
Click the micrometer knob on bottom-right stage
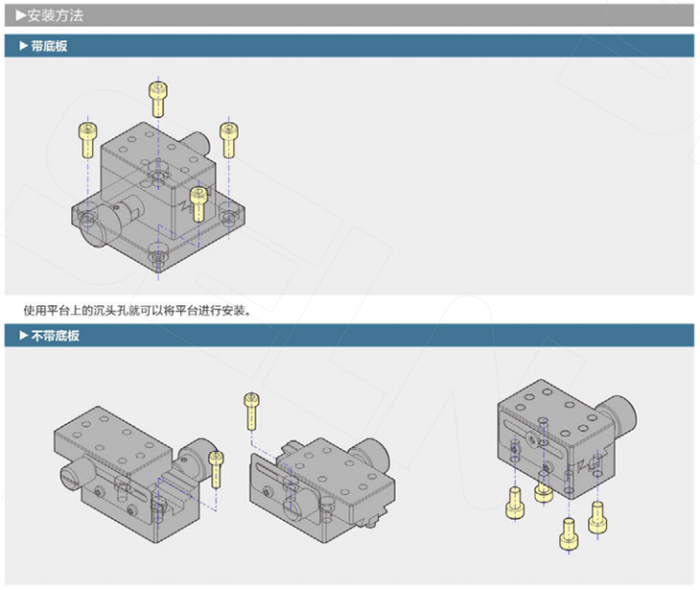(619, 413)
